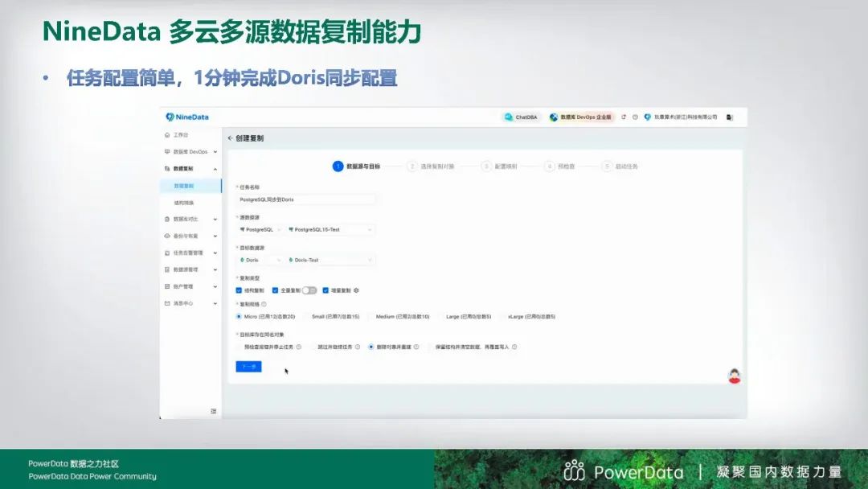
Task: Click the 数据源管理 icon in sidebar
Action: 167,269
